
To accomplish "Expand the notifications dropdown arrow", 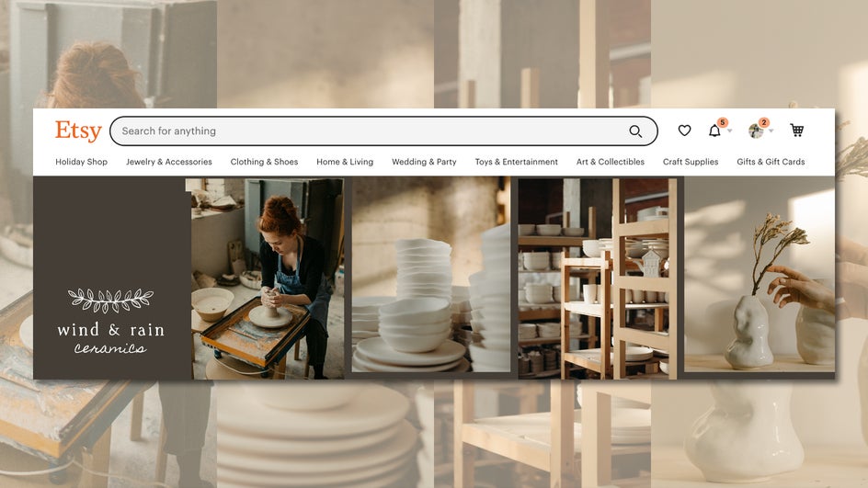I will click(729, 131).
